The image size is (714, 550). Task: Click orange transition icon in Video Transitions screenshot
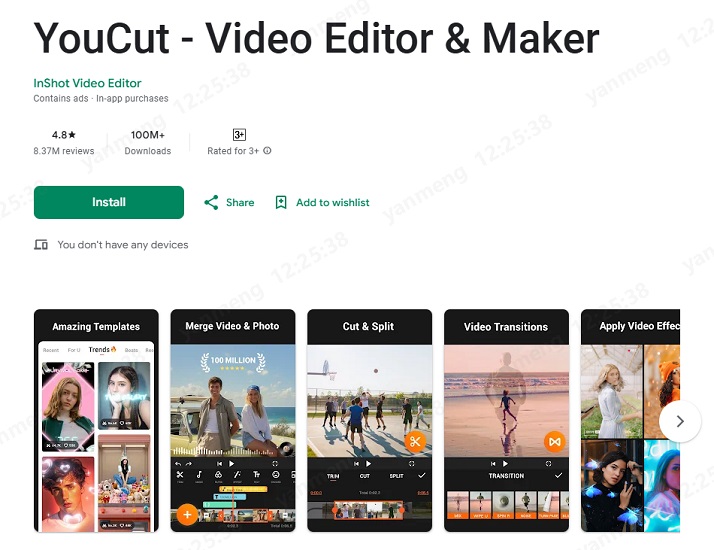pyautogui.click(x=555, y=442)
